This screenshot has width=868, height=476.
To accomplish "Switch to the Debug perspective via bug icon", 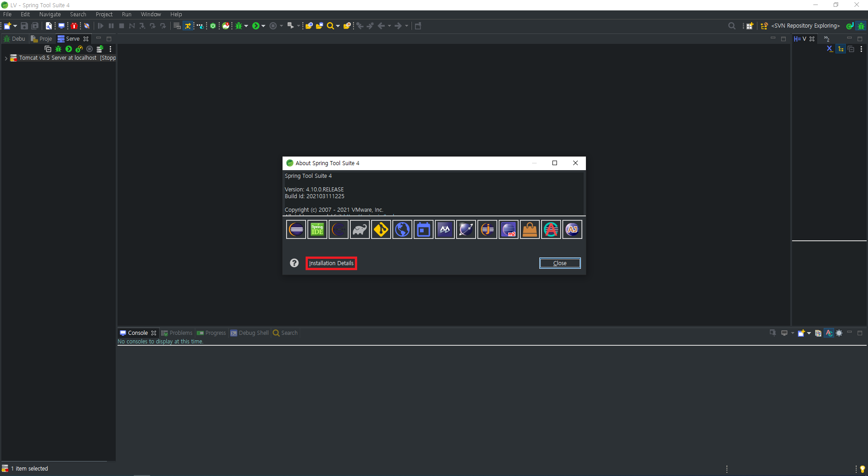I will (862, 26).
